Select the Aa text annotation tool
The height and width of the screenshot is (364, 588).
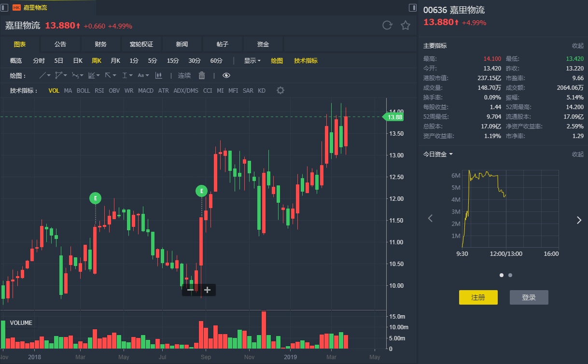coord(140,75)
